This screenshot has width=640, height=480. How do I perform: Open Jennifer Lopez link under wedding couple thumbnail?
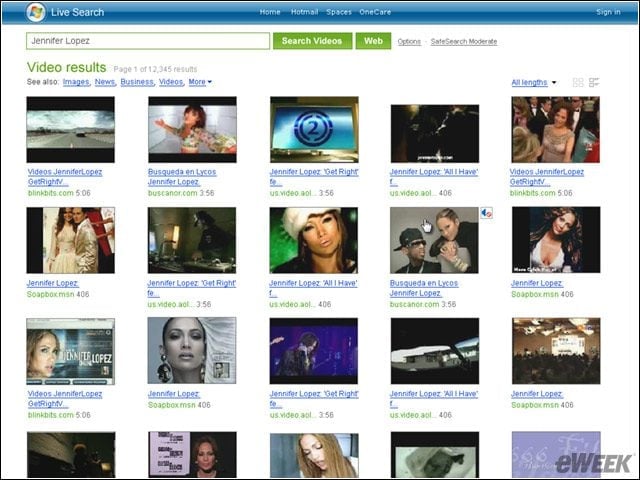[x=53, y=283]
